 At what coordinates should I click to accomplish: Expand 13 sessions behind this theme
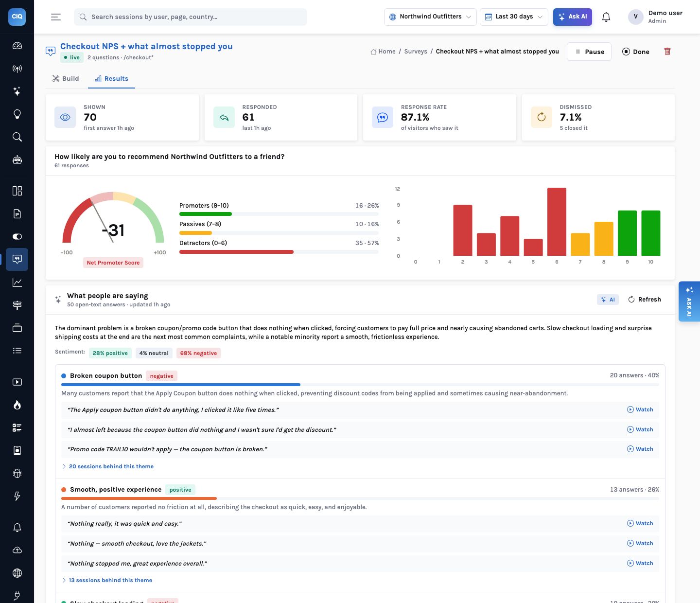107,580
